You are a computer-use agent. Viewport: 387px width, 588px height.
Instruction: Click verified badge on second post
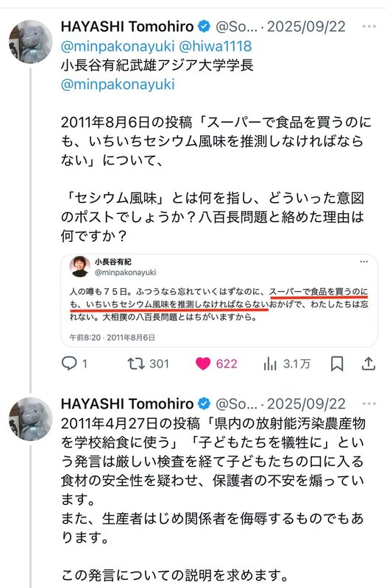tap(205, 404)
